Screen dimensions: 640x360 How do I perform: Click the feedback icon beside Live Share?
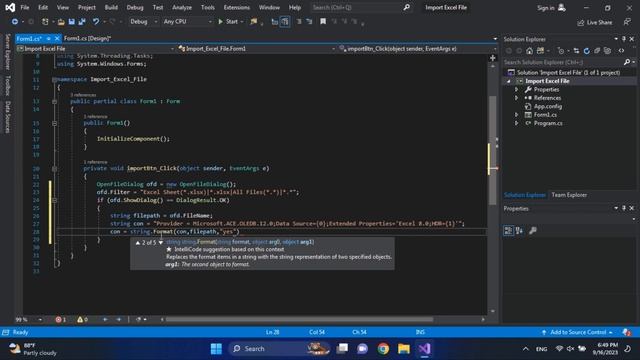[627, 22]
